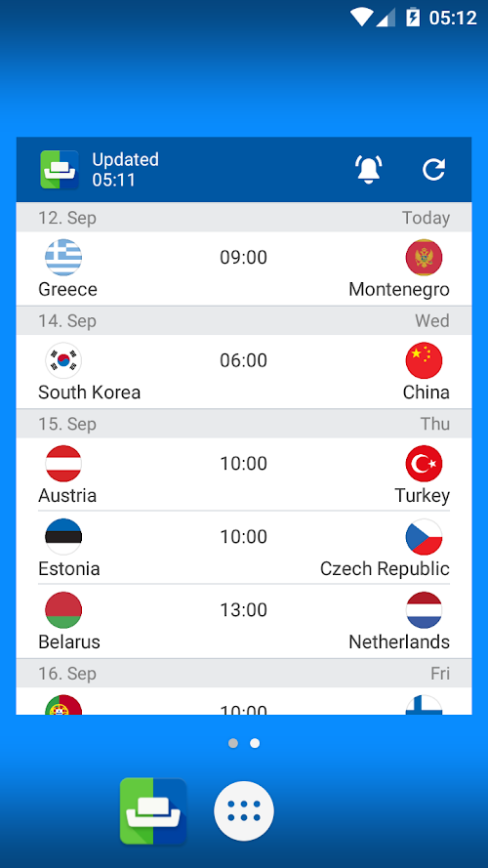488x868 pixels.
Task: Refresh the widget with reload icon
Action: pyautogui.click(x=433, y=169)
